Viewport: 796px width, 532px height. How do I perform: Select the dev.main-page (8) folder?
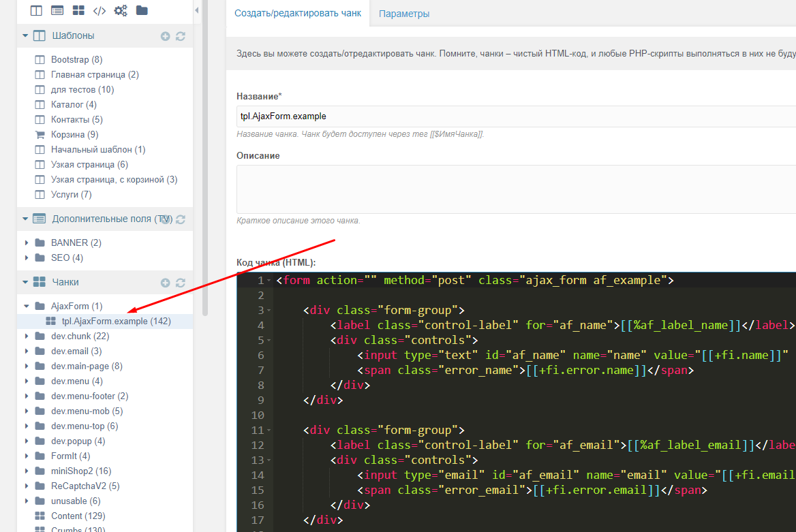click(x=87, y=366)
